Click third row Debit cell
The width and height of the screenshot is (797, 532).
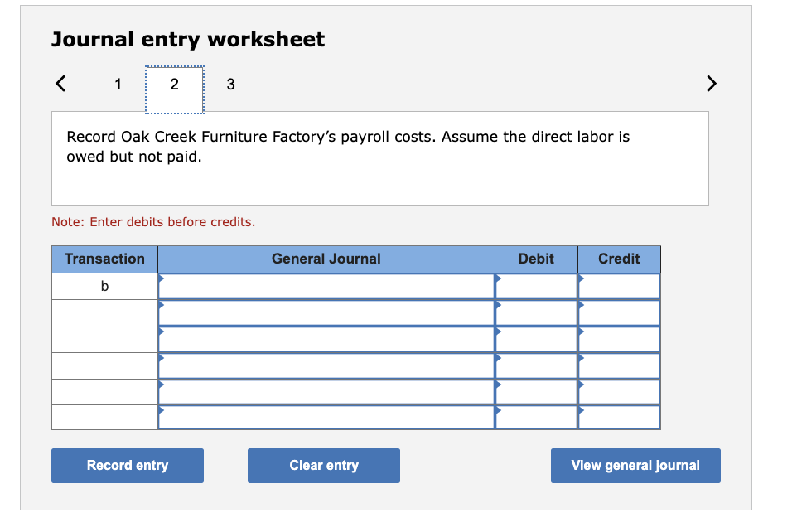[536, 339]
